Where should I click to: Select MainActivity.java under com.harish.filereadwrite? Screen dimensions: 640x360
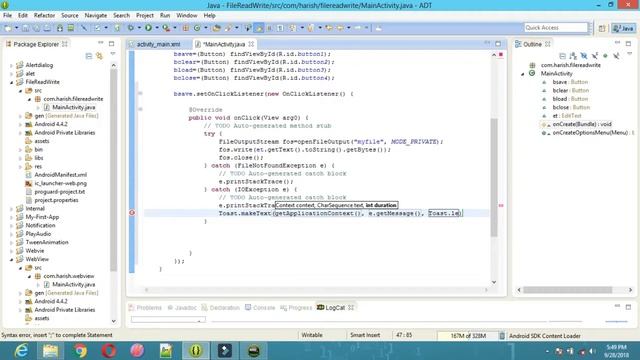(73, 107)
